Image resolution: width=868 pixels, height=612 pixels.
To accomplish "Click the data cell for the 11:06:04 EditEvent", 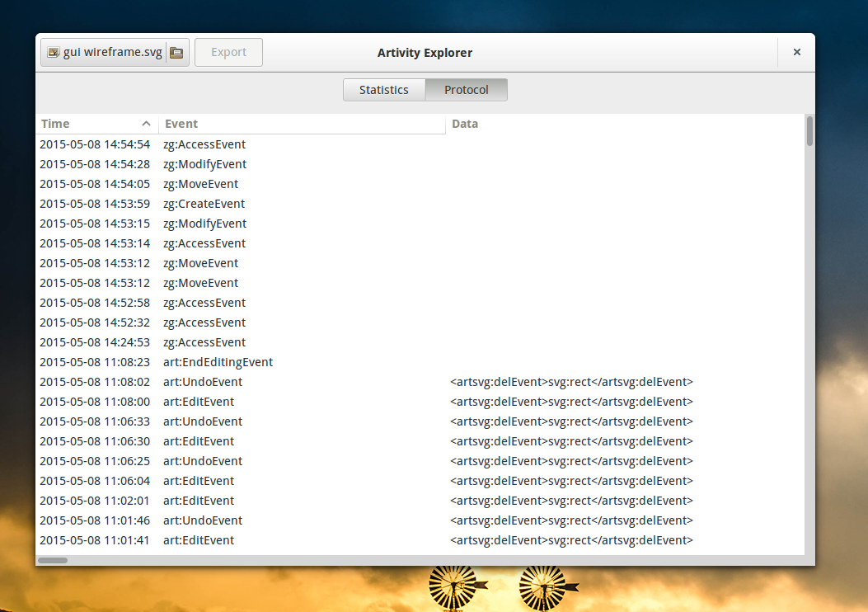I will [571, 481].
